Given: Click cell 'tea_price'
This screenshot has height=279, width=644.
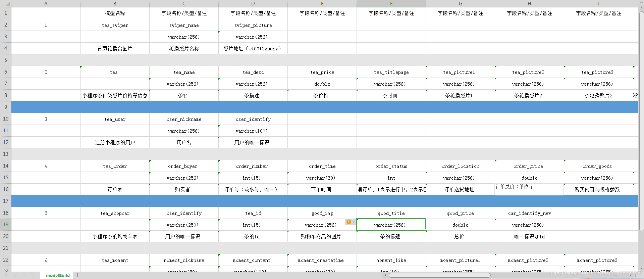Looking at the screenshot, I should [x=322, y=72].
